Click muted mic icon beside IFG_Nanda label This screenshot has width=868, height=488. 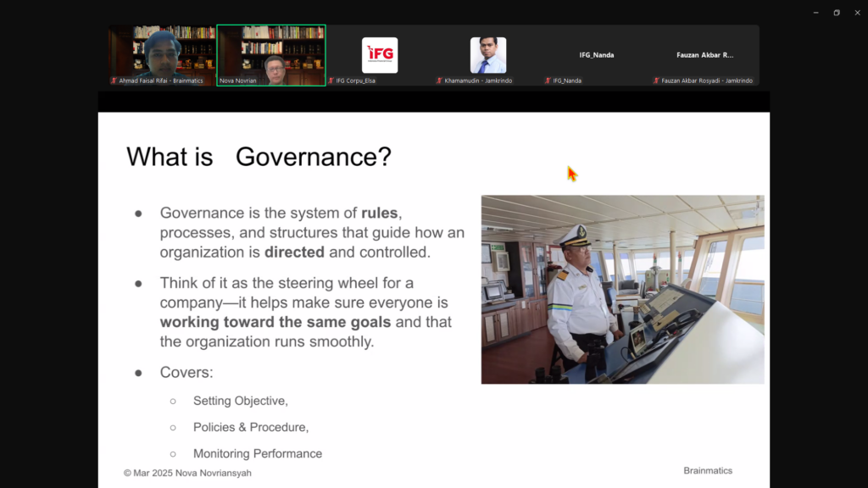click(548, 80)
